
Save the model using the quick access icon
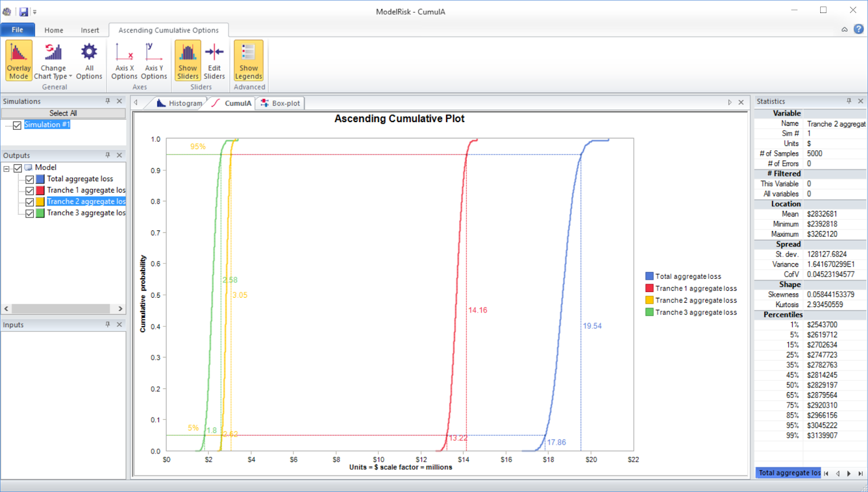(23, 10)
